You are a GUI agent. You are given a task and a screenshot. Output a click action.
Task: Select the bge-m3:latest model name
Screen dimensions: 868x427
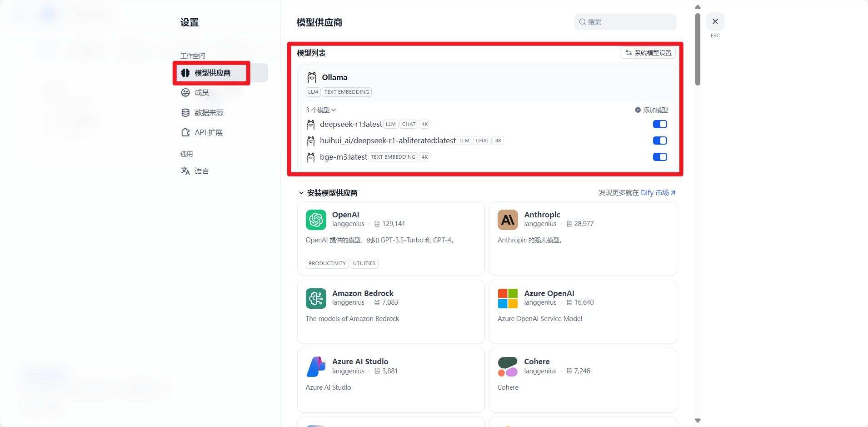pyautogui.click(x=344, y=157)
